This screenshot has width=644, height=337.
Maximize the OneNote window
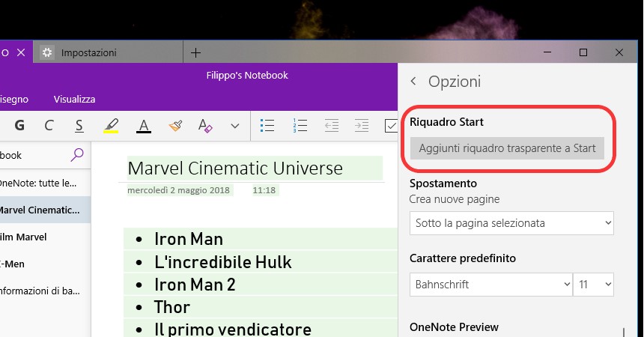(583, 52)
